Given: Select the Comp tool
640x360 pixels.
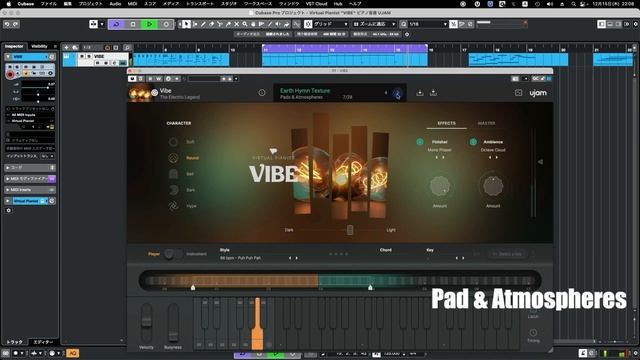Looking at the screenshot, I should 253,24.
